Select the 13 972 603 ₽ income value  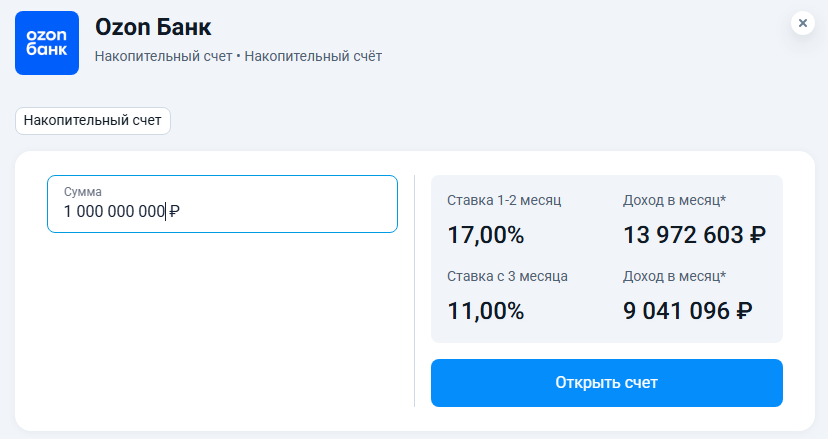[x=694, y=236]
